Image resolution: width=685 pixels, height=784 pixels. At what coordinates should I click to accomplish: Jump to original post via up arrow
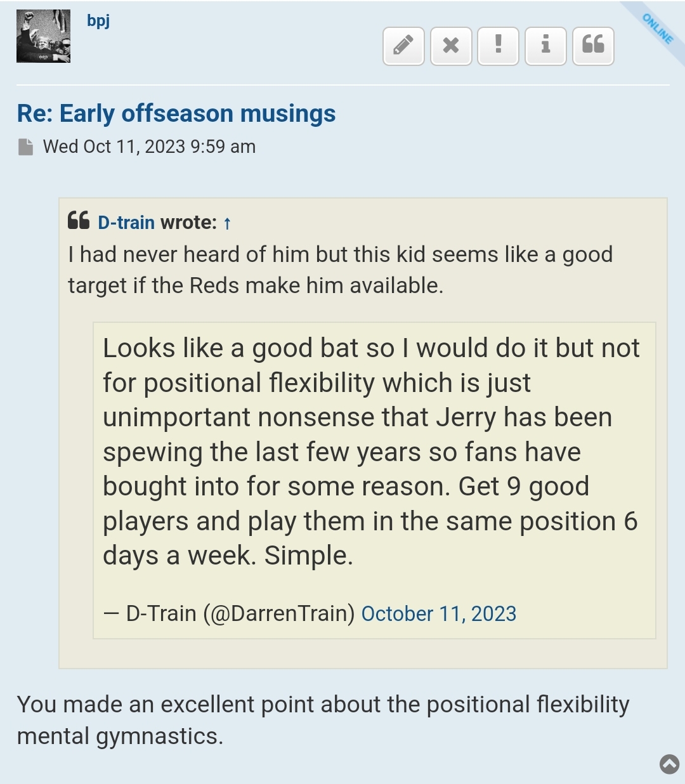pos(227,223)
